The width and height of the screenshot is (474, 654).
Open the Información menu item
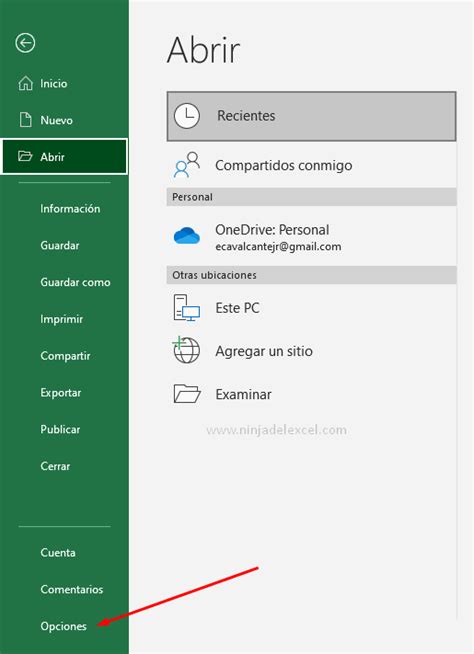coord(70,209)
